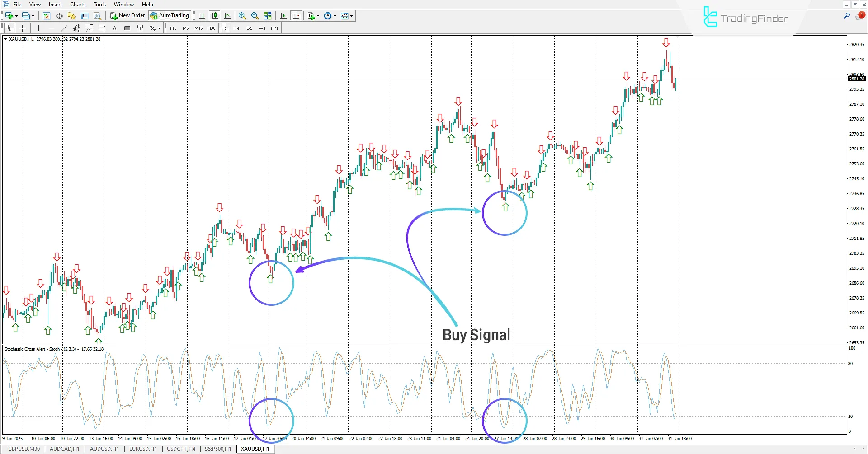868x454 pixels.
Task: Open the Periods dropdown arrow
Action: tap(334, 16)
